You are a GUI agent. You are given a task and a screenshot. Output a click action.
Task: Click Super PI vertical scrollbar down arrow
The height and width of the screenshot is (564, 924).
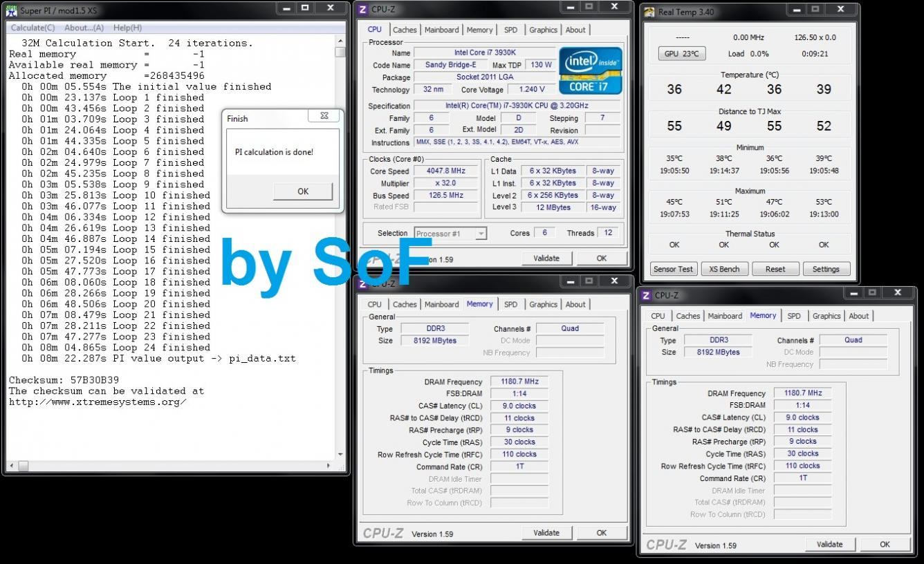[340, 455]
